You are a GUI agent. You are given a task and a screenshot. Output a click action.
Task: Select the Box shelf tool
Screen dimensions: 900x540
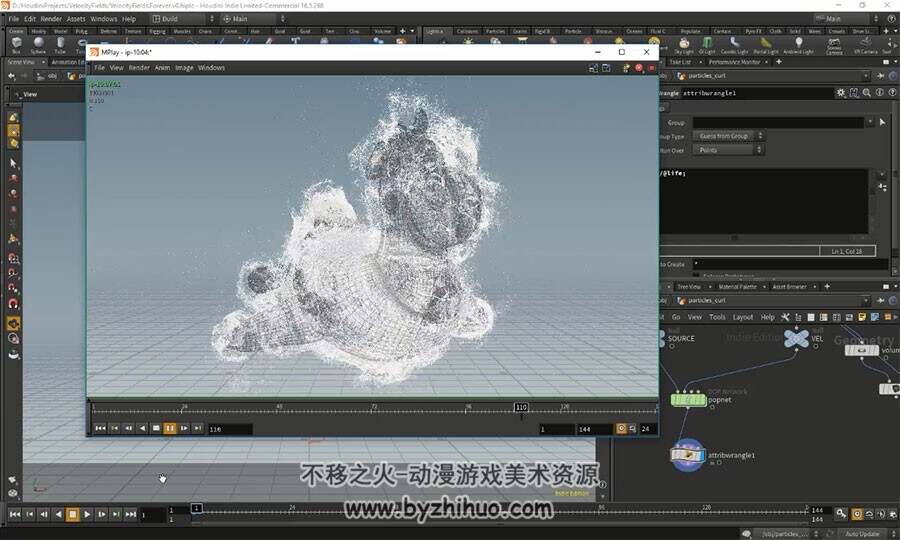point(16,45)
